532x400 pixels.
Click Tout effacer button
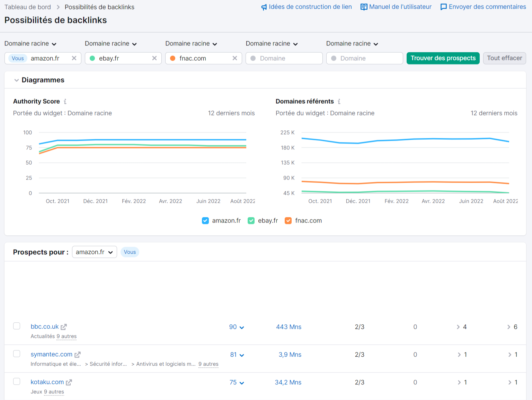click(505, 58)
